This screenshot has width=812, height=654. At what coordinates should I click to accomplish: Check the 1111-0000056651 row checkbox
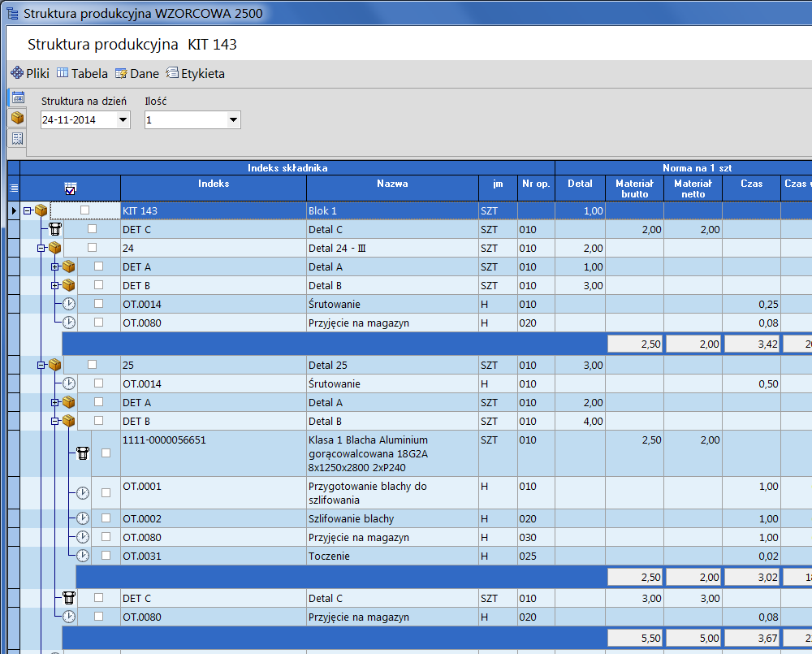[106, 453]
